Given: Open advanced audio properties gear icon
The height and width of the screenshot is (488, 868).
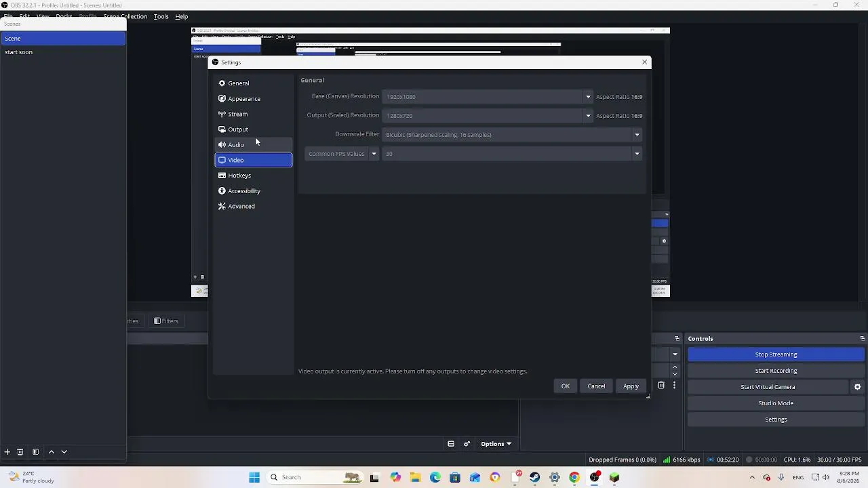Looking at the screenshot, I should tap(467, 444).
